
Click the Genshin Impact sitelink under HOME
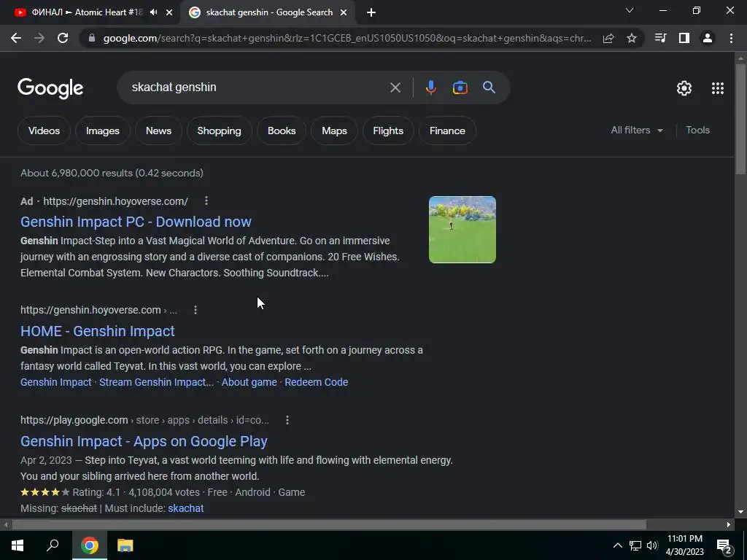55,382
